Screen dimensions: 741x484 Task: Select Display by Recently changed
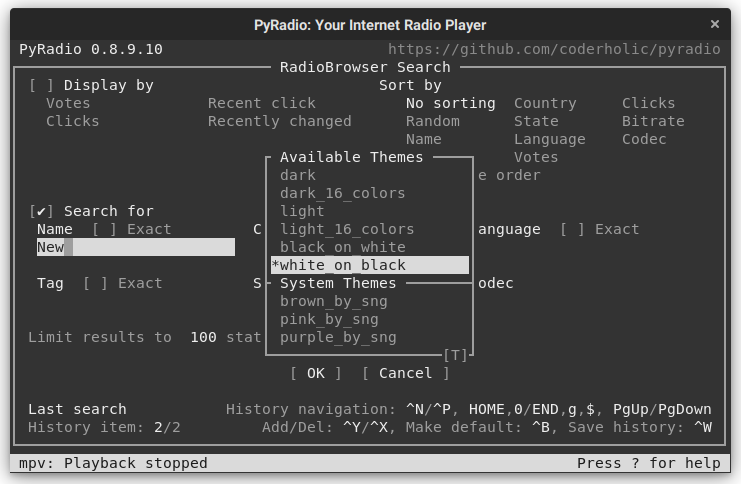click(280, 121)
